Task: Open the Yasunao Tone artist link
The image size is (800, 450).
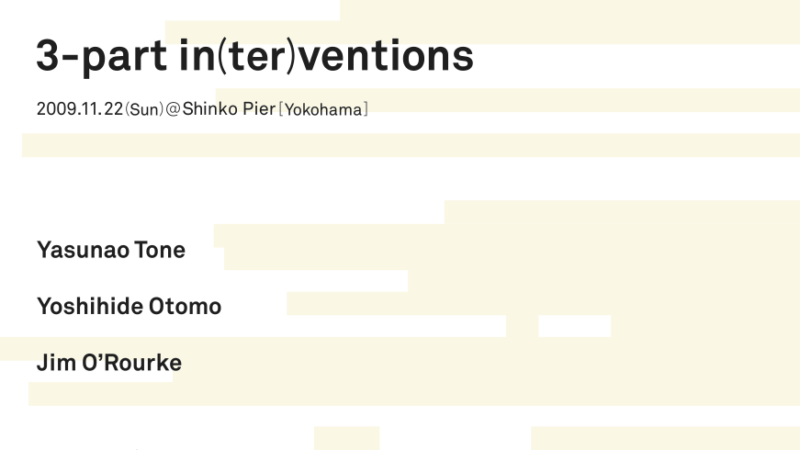Action: (111, 250)
